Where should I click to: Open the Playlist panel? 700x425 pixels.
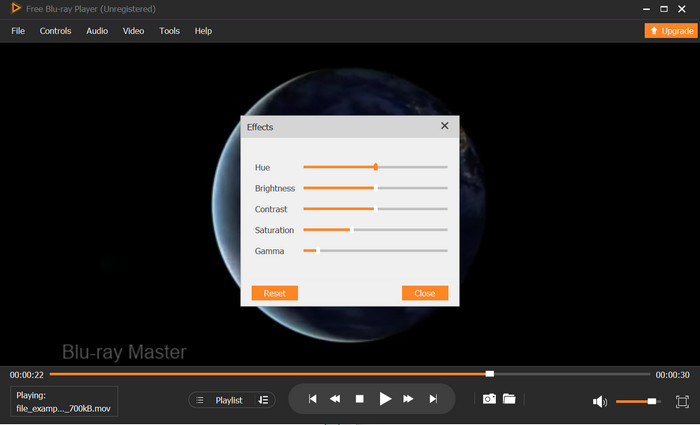click(229, 400)
